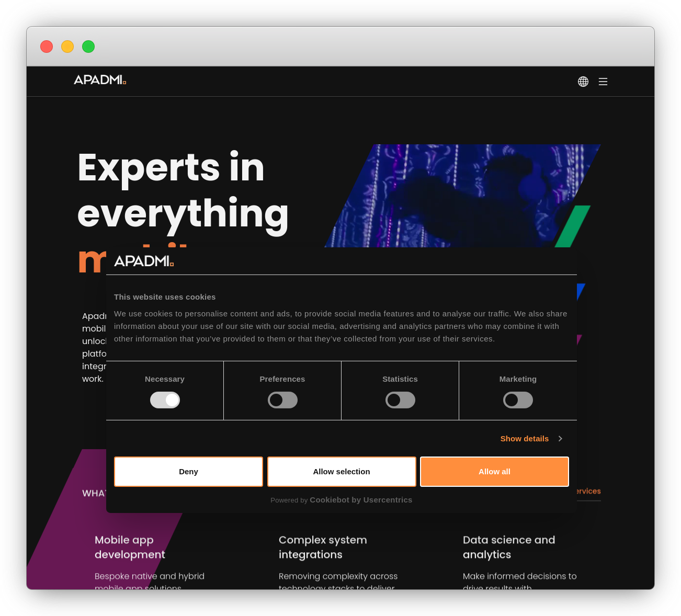
Task: Click the green maximize window button
Action: [x=88, y=47]
